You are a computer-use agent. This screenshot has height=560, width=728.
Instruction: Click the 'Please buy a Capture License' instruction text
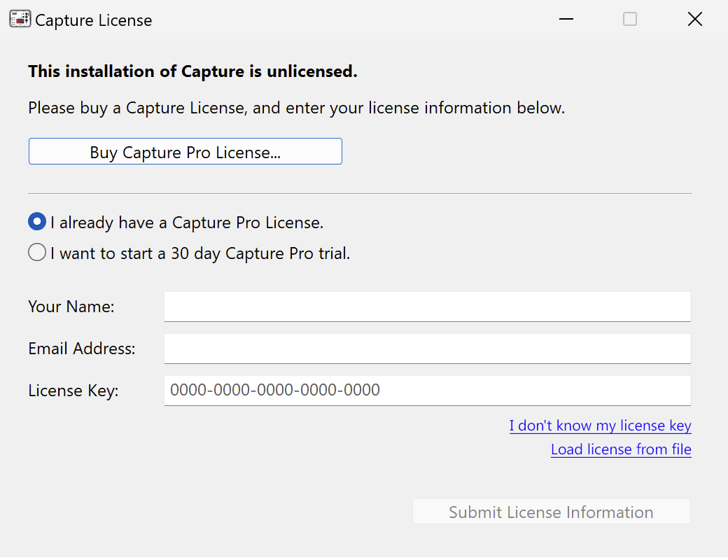pyautogui.click(x=296, y=108)
